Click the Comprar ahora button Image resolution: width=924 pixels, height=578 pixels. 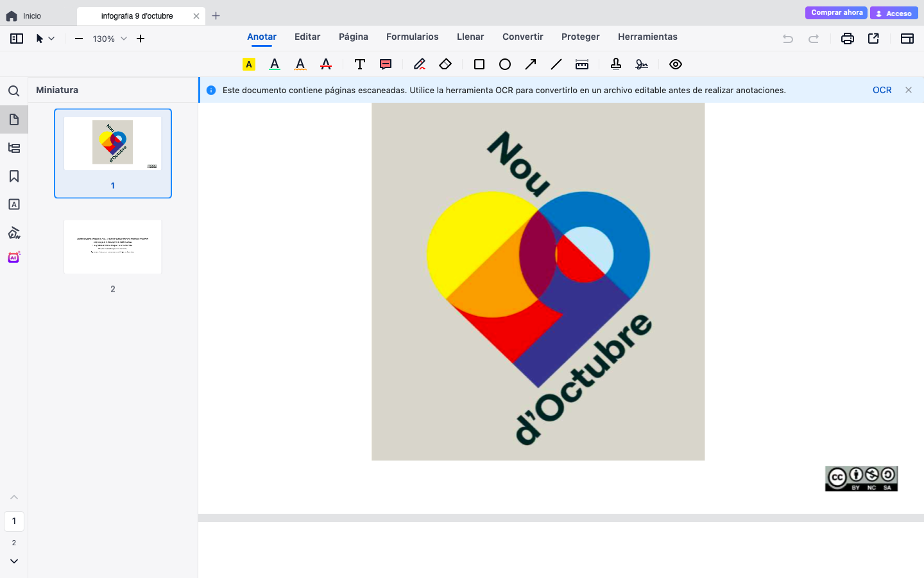(836, 13)
